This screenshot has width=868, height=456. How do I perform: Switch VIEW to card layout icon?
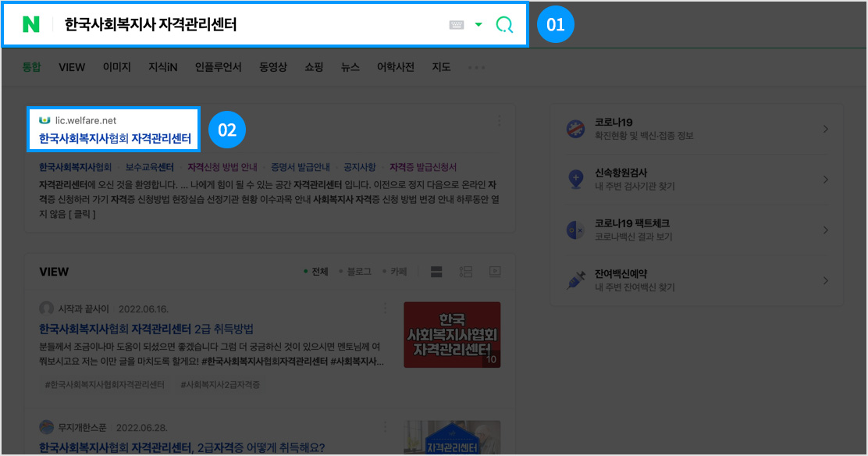coord(436,272)
